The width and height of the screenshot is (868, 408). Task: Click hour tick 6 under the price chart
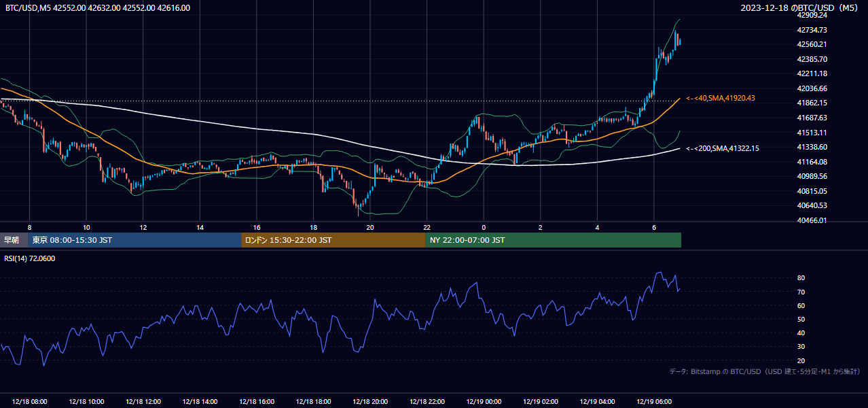click(654, 227)
